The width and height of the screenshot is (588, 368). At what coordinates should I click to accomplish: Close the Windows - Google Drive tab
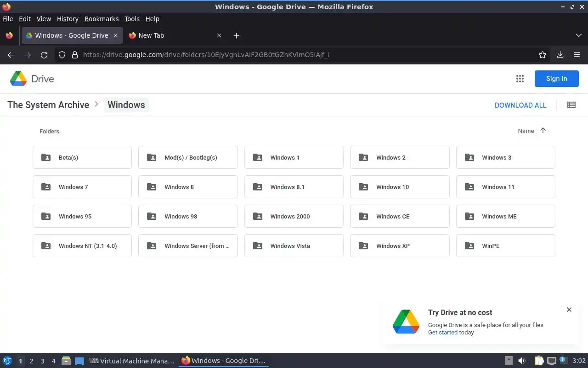pyautogui.click(x=116, y=35)
